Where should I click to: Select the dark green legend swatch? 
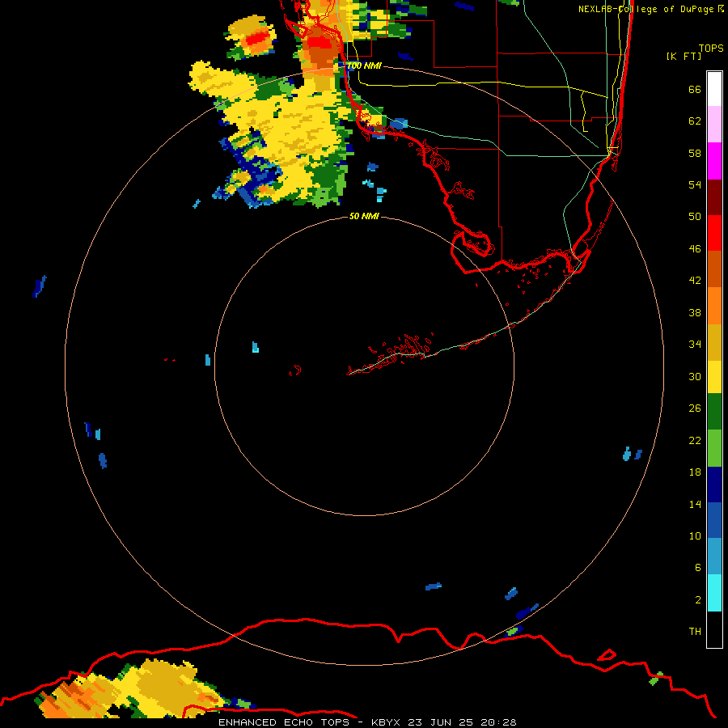(x=714, y=412)
